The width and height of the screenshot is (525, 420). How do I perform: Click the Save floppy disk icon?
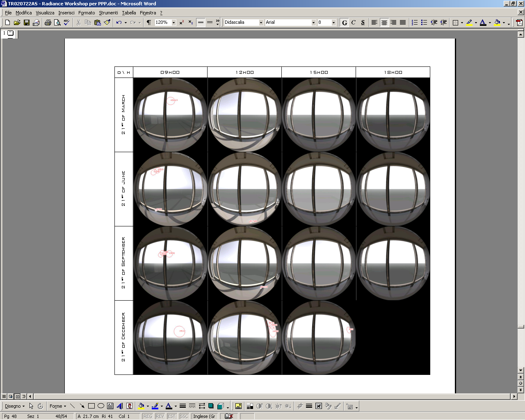point(27,23)
